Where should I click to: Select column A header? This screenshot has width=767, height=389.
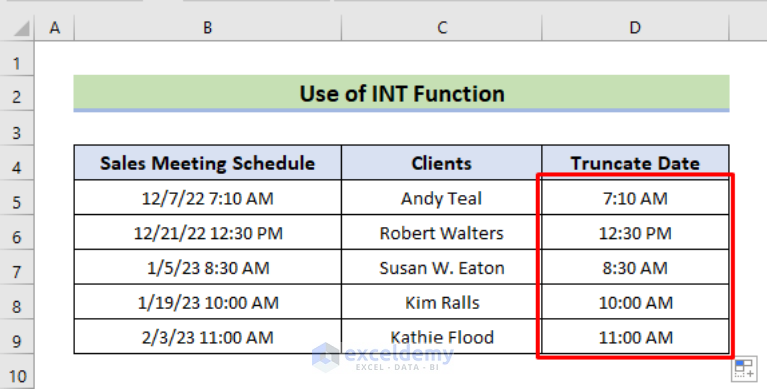tap(54, 27)
